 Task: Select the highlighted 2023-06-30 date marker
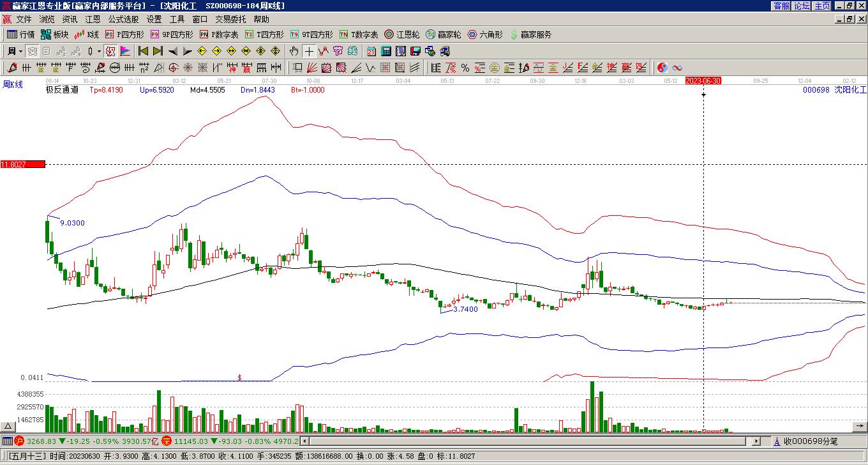[703, 80]
